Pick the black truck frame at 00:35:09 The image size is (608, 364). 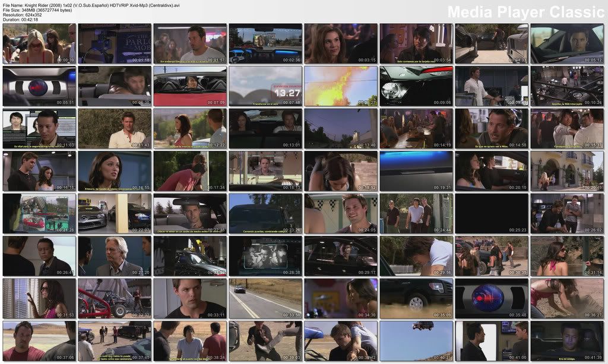416,299
